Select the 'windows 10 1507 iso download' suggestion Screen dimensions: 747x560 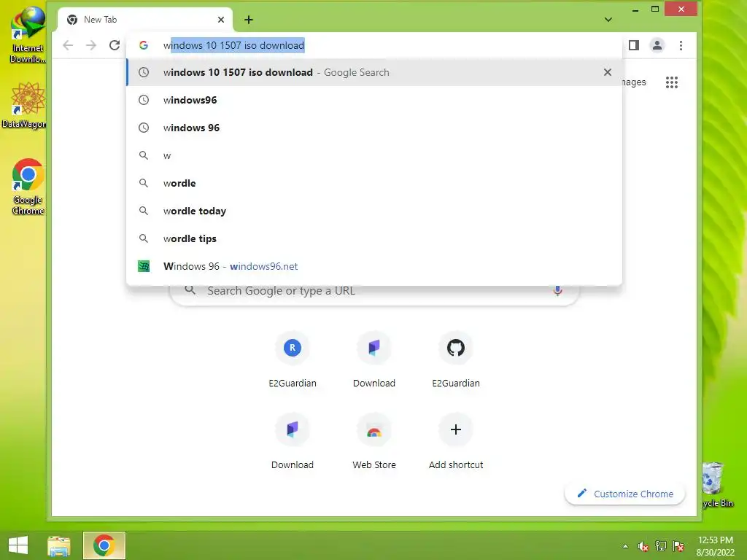pyautogui.click(x=374, y=72)
